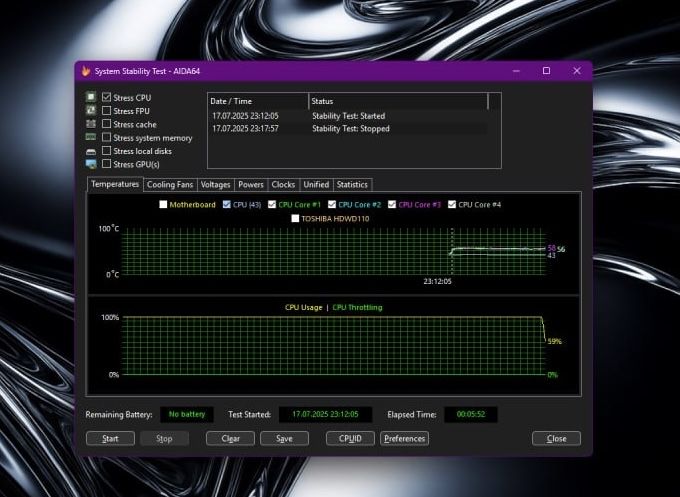Open the Powers tab
The image size is (680, 497).
(x=251, y=185)
